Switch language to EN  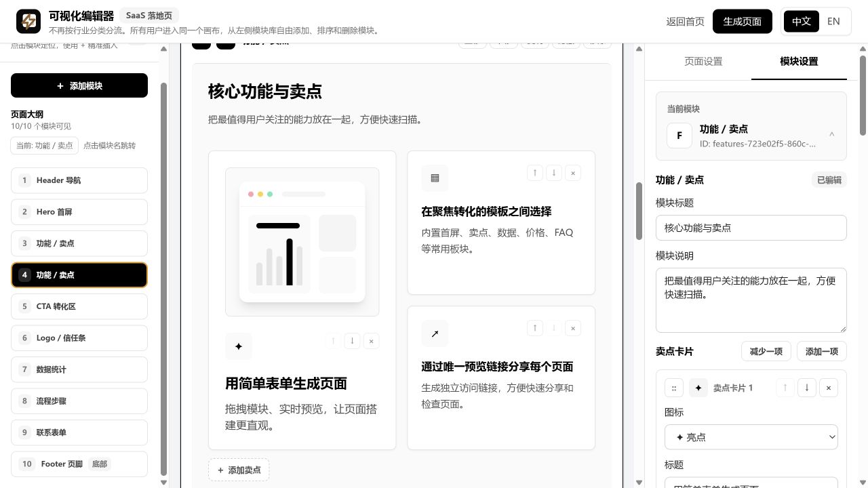pos(834,22)
